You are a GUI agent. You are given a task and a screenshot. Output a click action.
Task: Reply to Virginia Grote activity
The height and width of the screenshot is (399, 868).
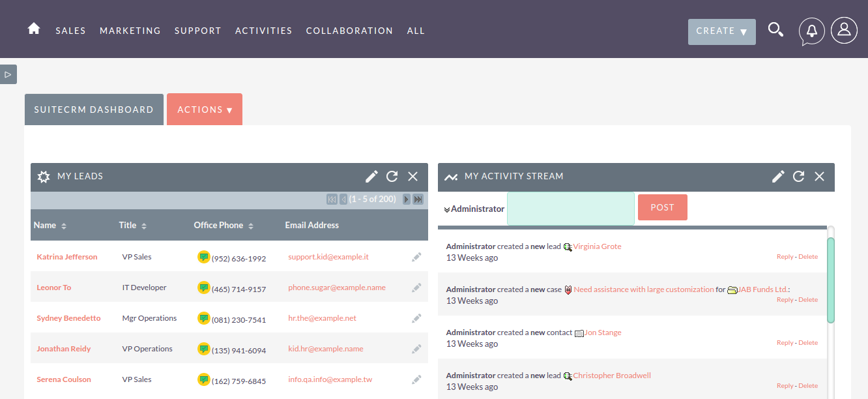click(x=785, y=257)
